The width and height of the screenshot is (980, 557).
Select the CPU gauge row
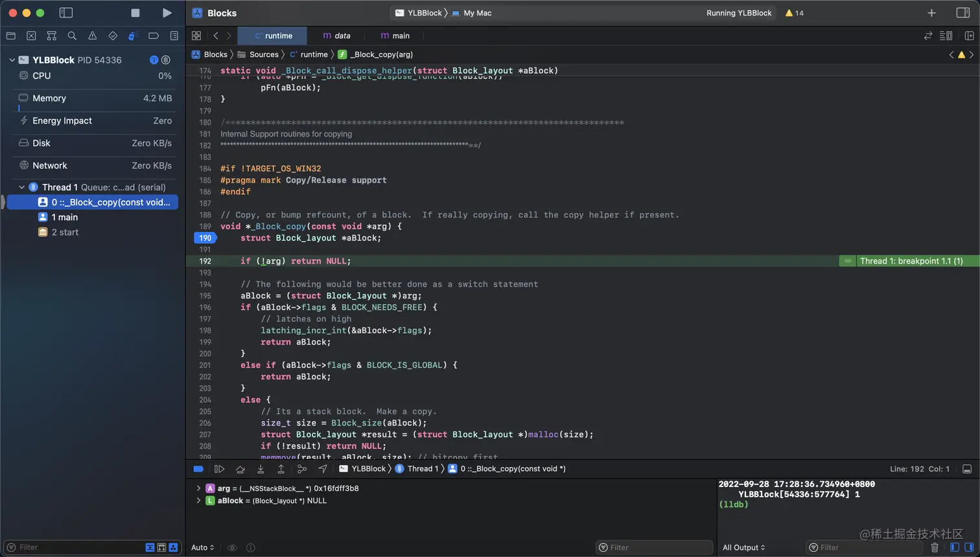[95, 76]
